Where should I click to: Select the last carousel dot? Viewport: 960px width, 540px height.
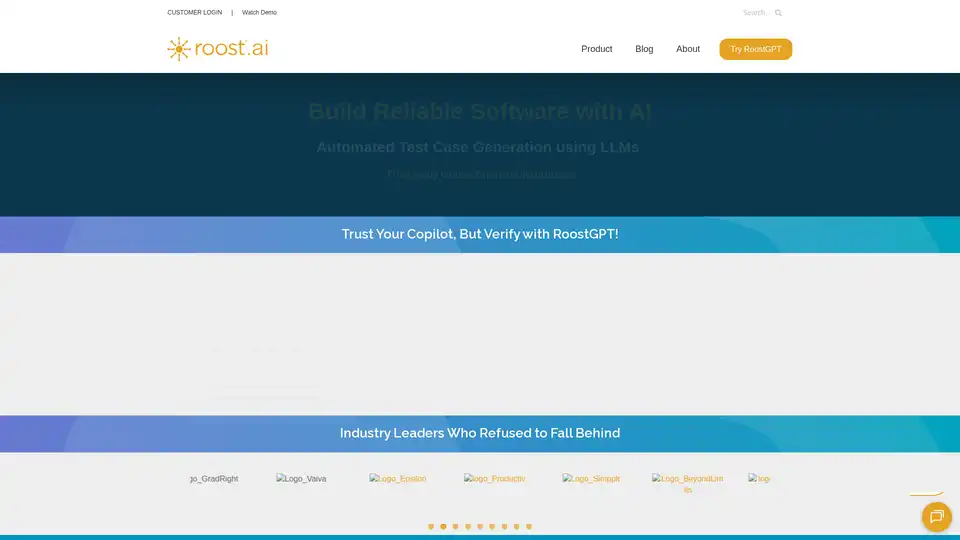click(x=529, y=526)
